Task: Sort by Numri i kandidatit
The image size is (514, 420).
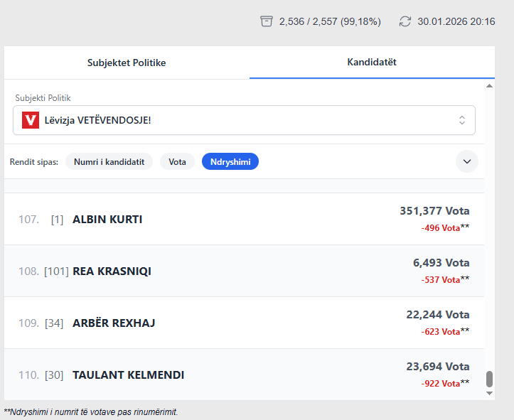Action: point(109,162)
